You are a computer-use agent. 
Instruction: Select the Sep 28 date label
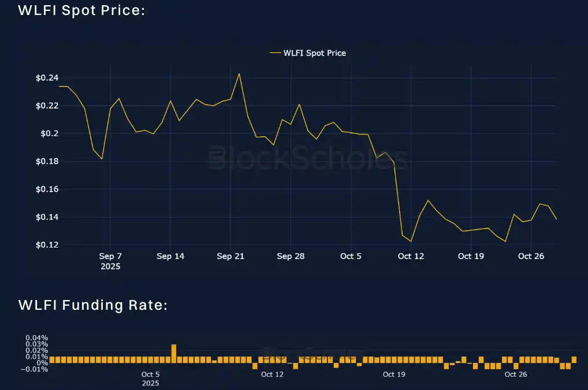point(291,256)
